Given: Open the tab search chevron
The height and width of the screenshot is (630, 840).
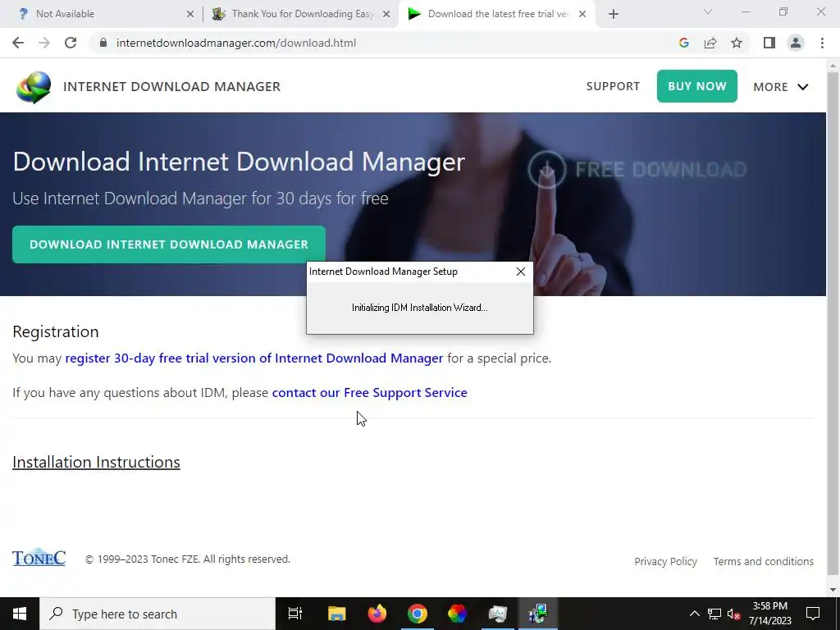Looking at the screenshot, I should (x=708, y=11).
